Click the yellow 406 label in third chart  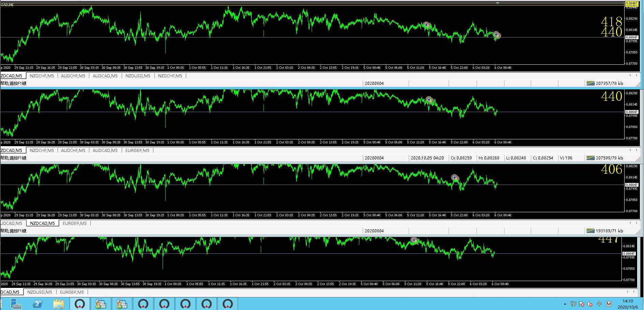pyautogui.click(x=612, y=169)
